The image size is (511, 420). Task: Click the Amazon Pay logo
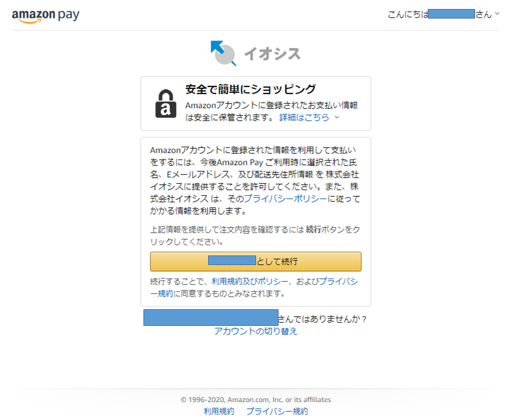45,15
